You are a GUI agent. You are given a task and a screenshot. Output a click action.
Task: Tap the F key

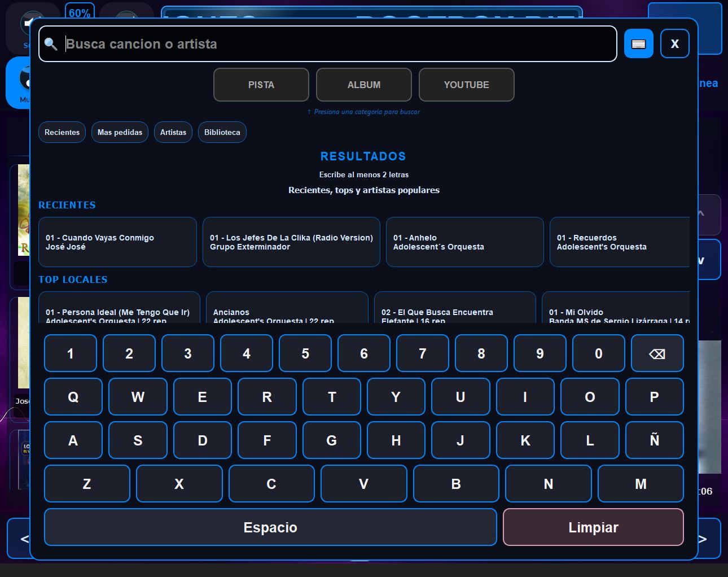(x=267, y=440)
